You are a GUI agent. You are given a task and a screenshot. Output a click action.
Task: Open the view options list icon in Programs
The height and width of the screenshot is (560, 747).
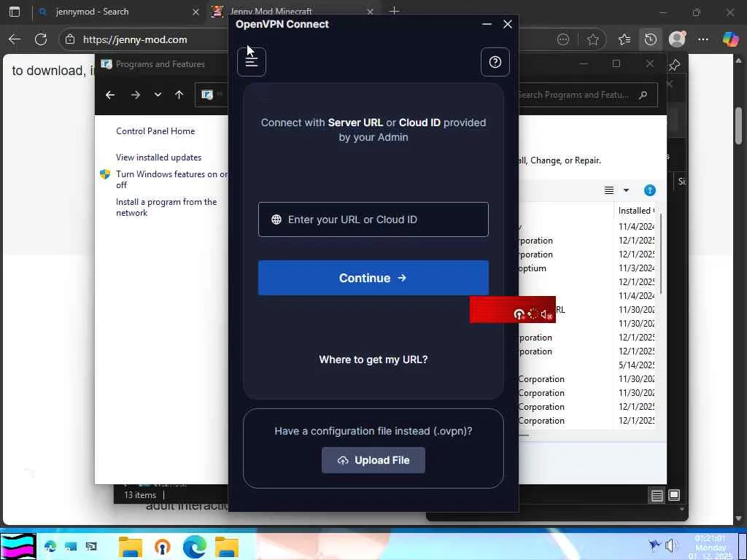pyautogui.click(x=609, y=190)
